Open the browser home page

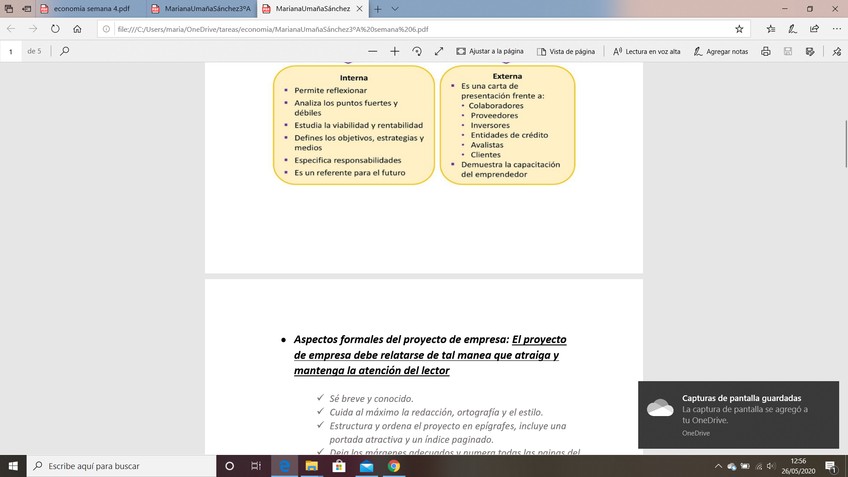pyautogui.click(x=77, y=29)
